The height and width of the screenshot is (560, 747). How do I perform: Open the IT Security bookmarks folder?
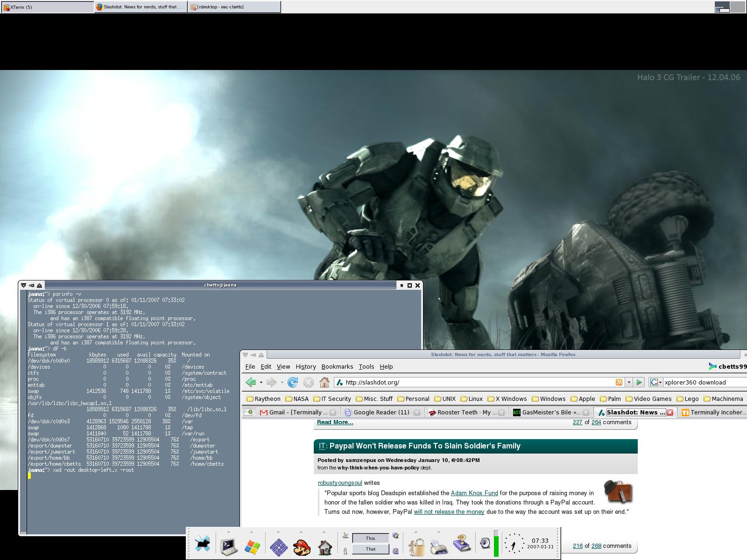[332, 399]
